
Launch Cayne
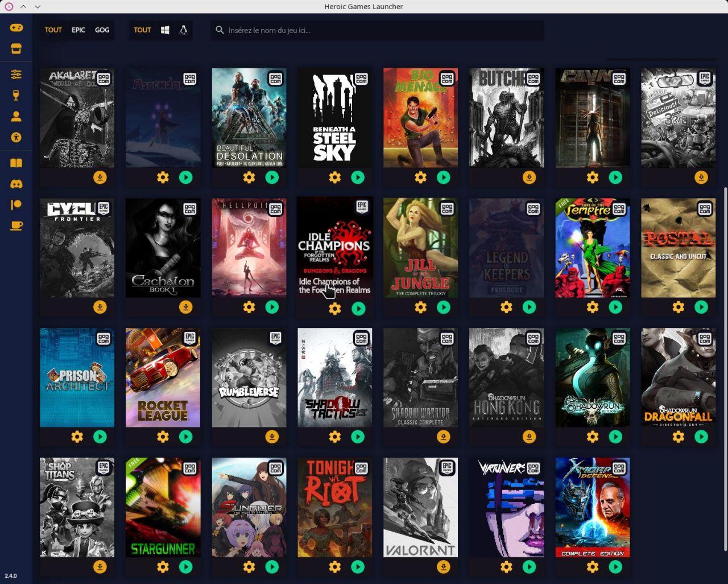[x=615, y=178]
